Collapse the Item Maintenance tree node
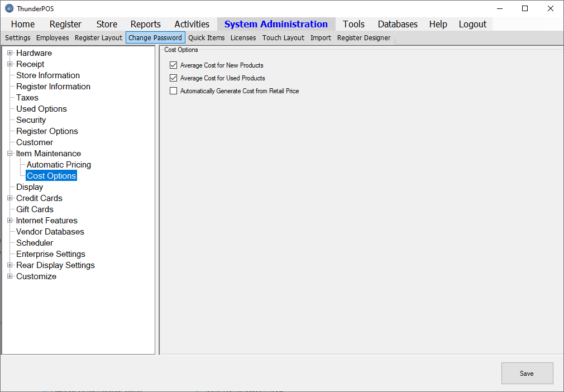Image resolution: width=564 pixels, height=392 pixels. click(x=9, y=154)
